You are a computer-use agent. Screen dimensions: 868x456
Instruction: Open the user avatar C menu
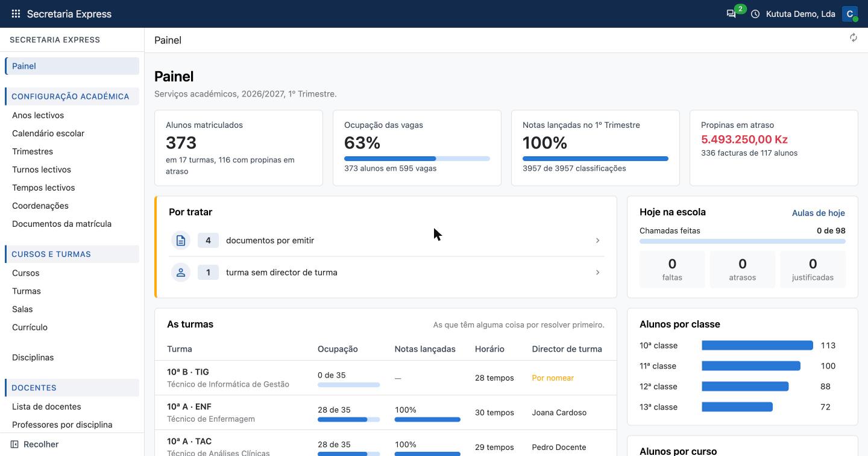[850, 14]
